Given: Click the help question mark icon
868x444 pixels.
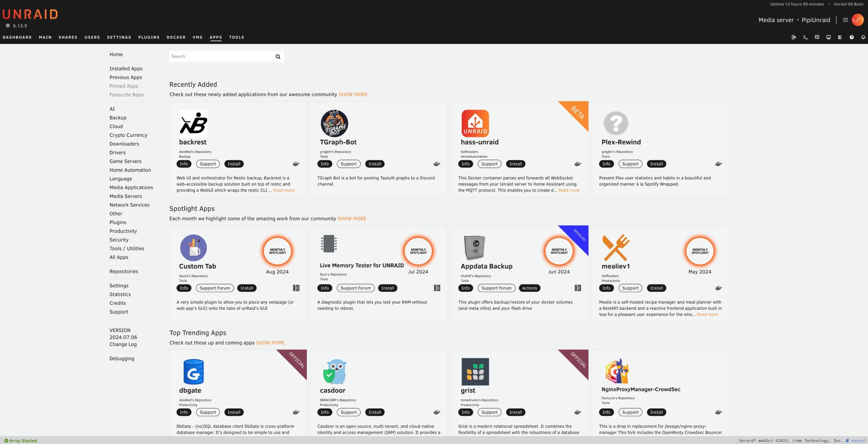Looking at the screenshot, I should click(852, 37).
